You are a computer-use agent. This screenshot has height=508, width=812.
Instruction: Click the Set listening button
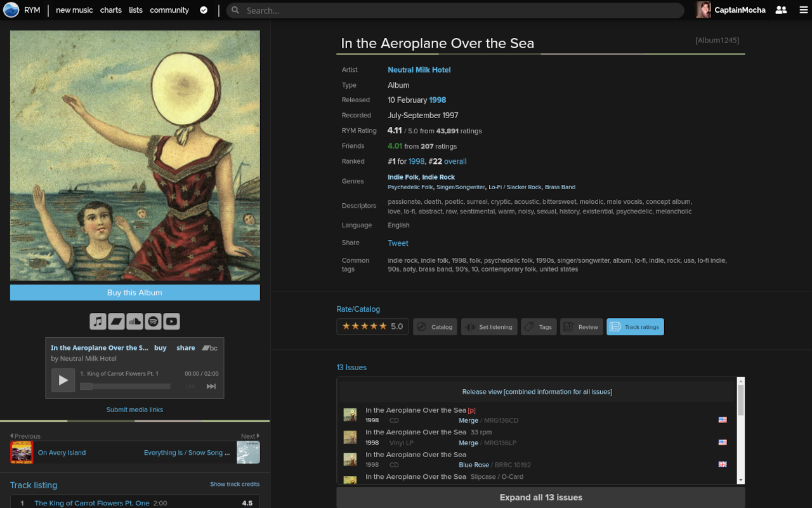[x=489, y=326]
